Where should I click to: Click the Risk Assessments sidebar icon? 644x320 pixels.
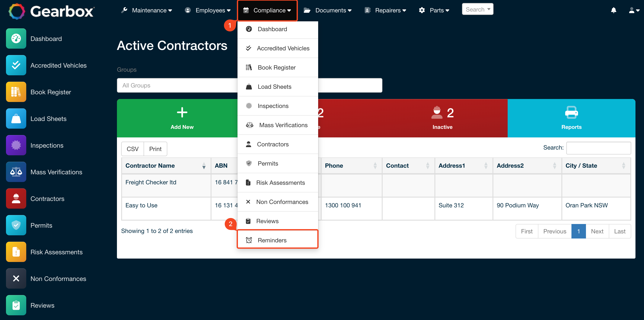pos(16,252)
